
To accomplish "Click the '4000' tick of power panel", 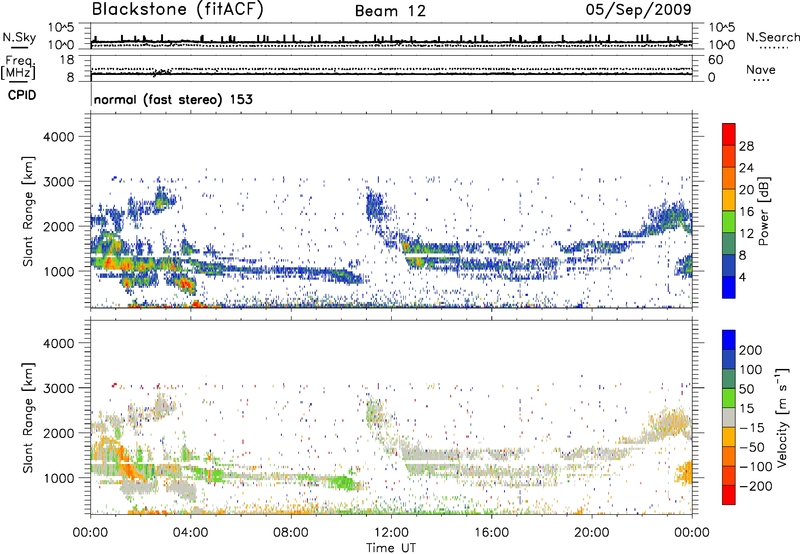I will 58,137.
